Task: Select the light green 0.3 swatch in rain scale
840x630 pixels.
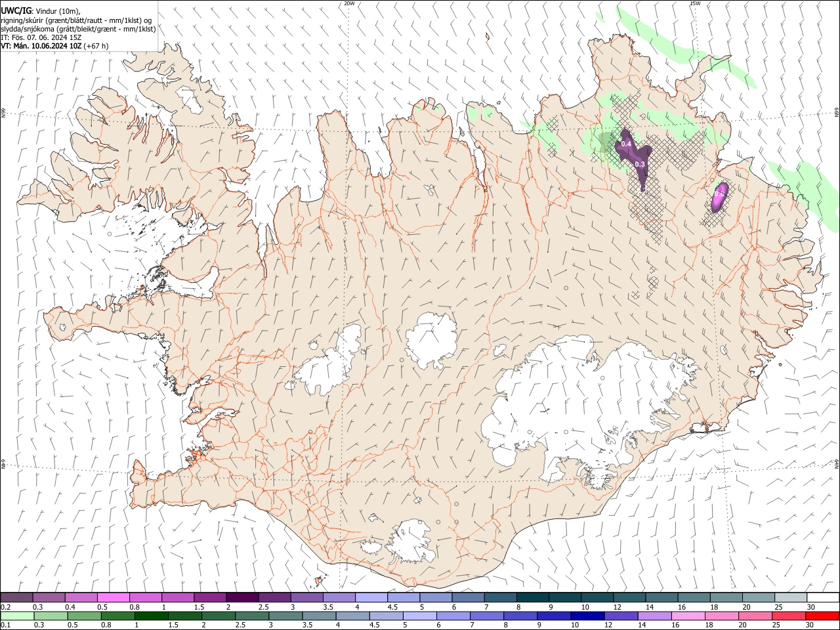Action: pyautogui.click(x=51, y=616)
